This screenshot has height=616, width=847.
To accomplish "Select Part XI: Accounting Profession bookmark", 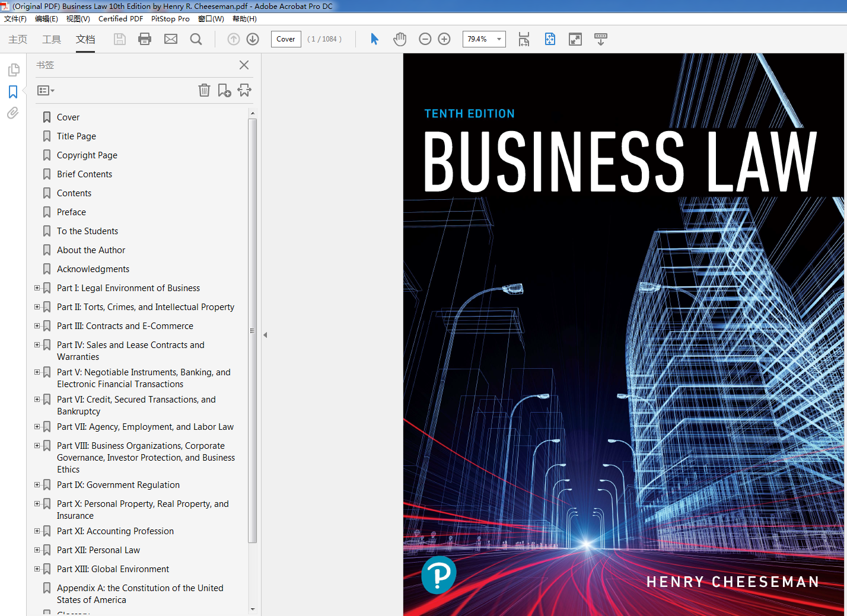I will pos(115,531).
